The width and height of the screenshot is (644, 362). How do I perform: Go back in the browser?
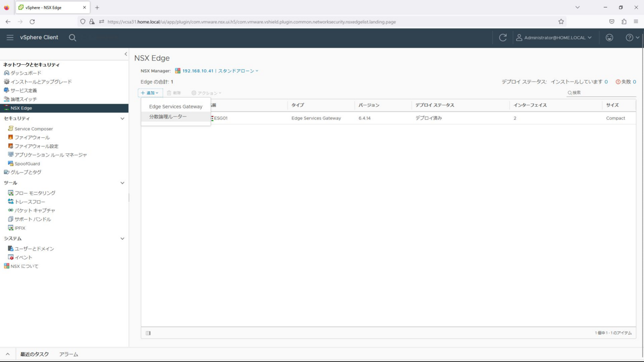click(x=8, y=22)
